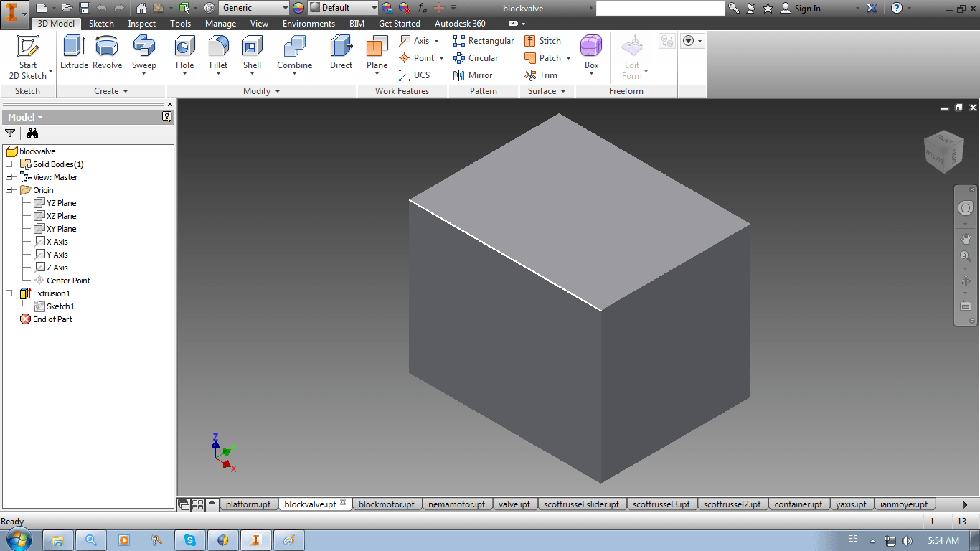
Task: Switch to the Inspect ribbon tab
Action: pyautogui.click(x=141, y=24)
